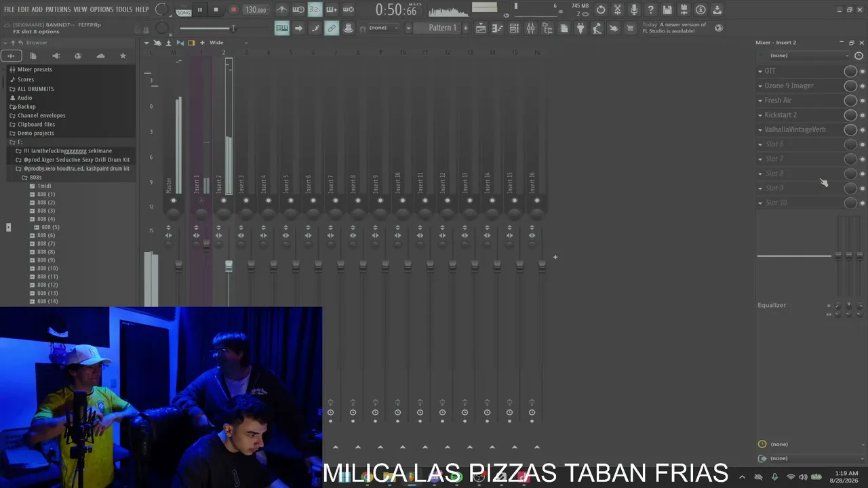Toggle multilink to controllers button
Screen dimensions: 868x488
[332, 28]
